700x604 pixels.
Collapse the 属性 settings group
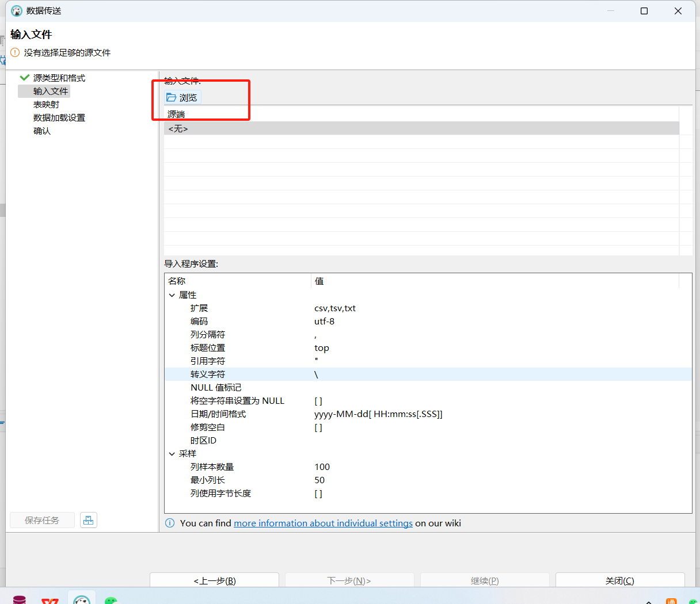[172, 295]
